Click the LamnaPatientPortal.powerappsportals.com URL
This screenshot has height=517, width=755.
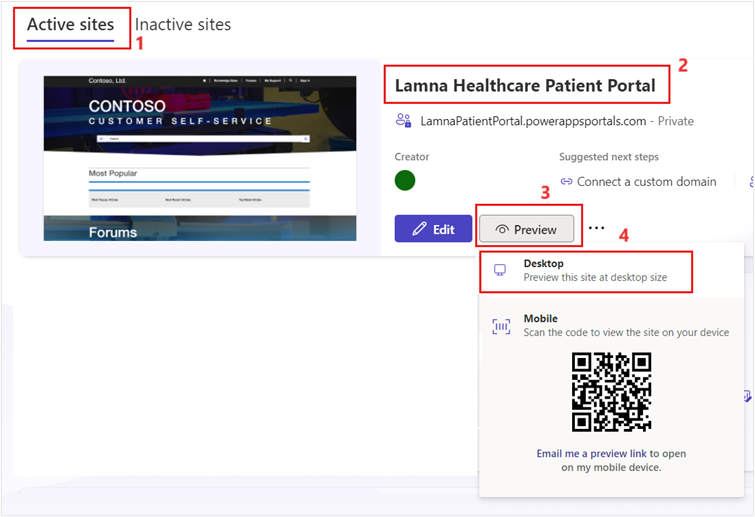[533, 121]
